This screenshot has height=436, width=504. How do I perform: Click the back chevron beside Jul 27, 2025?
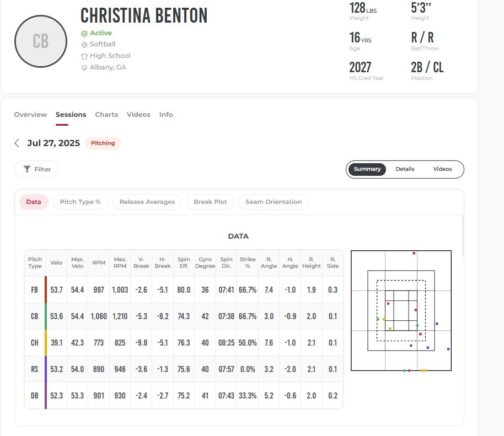[17, 143]
